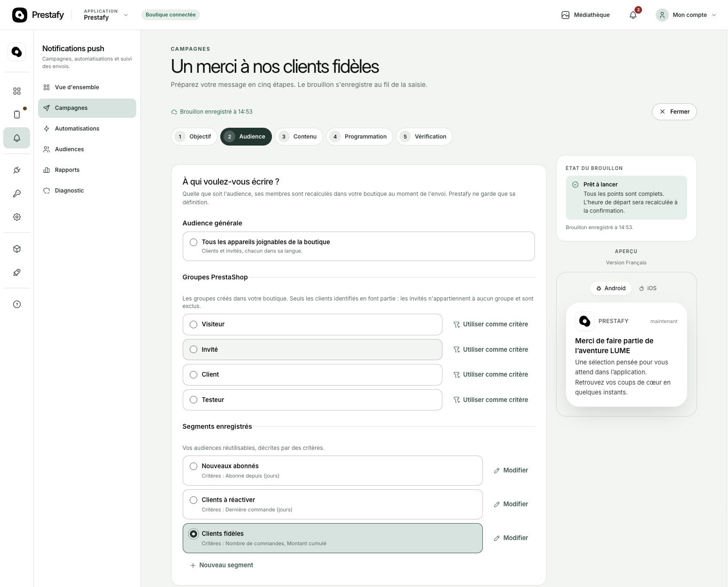Open the settings gear icon in left rail
This screenshot has height=587, width=728.
point(17,217)
